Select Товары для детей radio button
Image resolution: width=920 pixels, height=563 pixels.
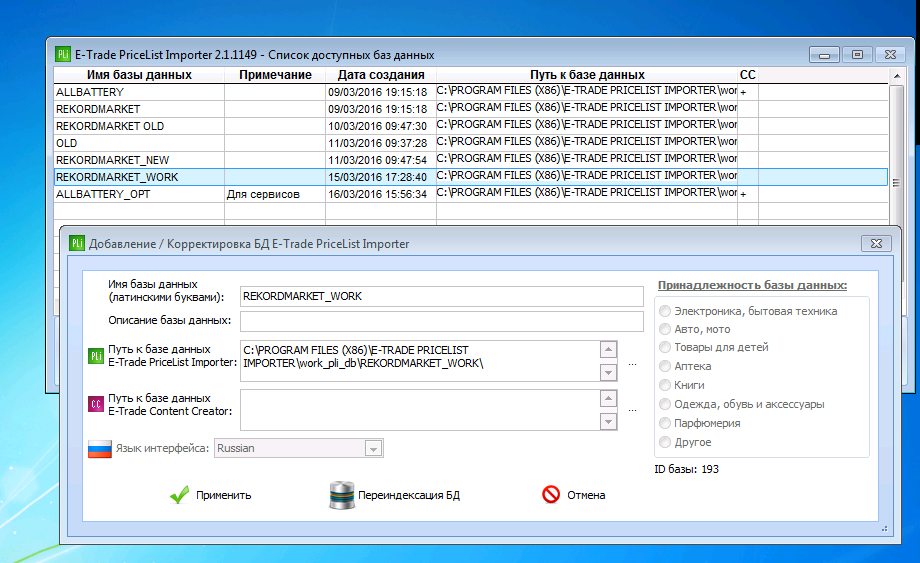pyautogui.click(x=665, y=347)
